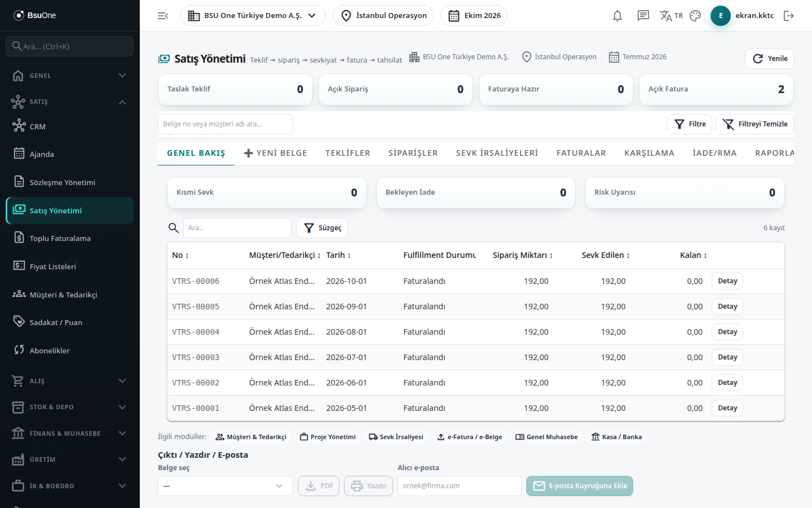812x508 pixels.
Task: Open notifications bell
Action: pyautogui.click(x=617, y=16)
